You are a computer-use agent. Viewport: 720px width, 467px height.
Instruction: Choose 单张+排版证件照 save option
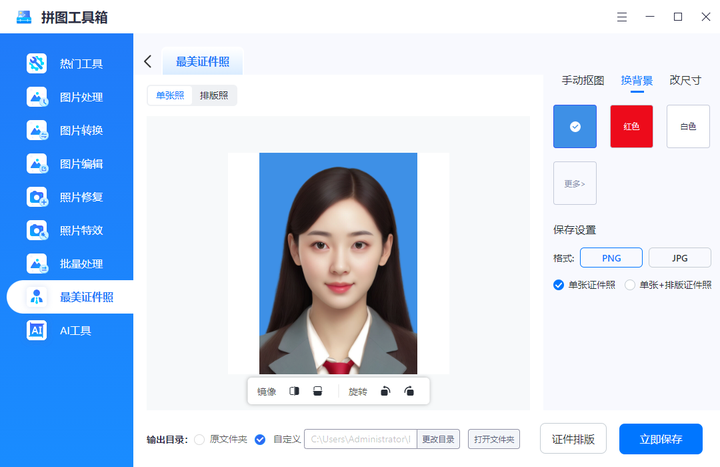point(630,285)
